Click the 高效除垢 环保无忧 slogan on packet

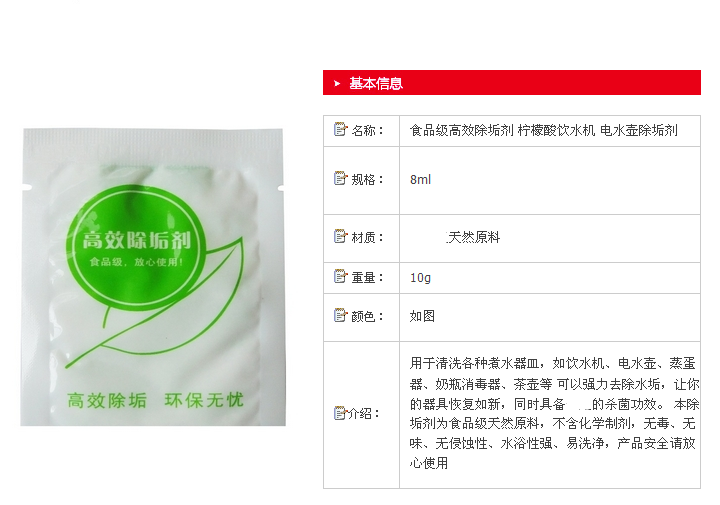click(x=155, y=400)
